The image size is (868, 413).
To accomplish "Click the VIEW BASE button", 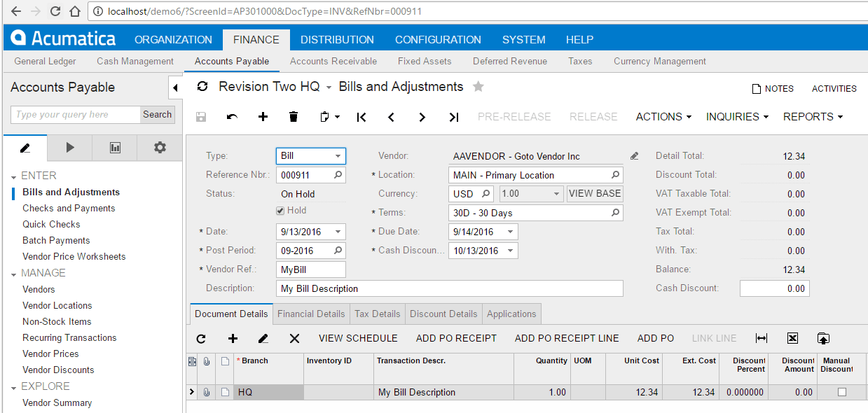I will 595,194.
